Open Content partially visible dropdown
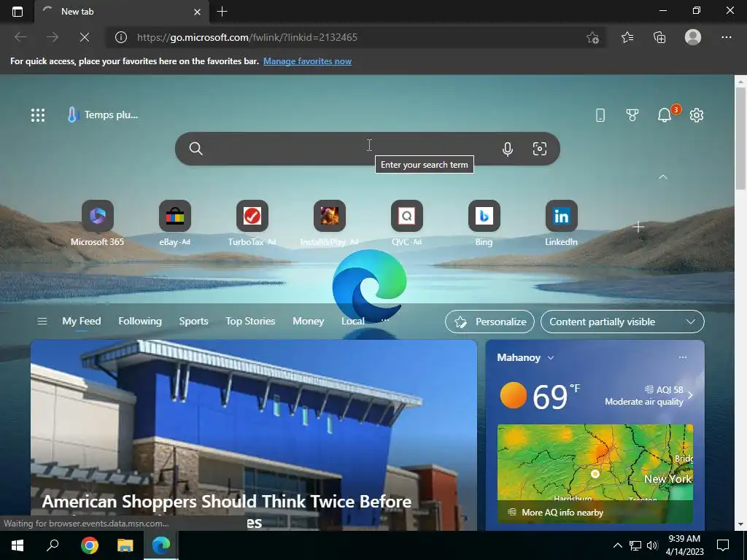747x560 pixels. pyautogui.click(x=622, y=322)
